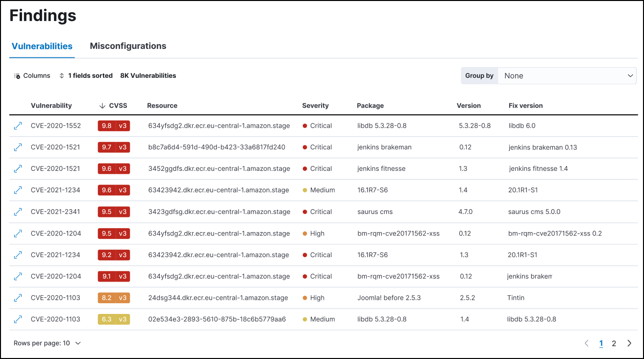Switch to the Misconfigurations tab
The height and width of the screenshot is (359, 644).
coord(128,46)
